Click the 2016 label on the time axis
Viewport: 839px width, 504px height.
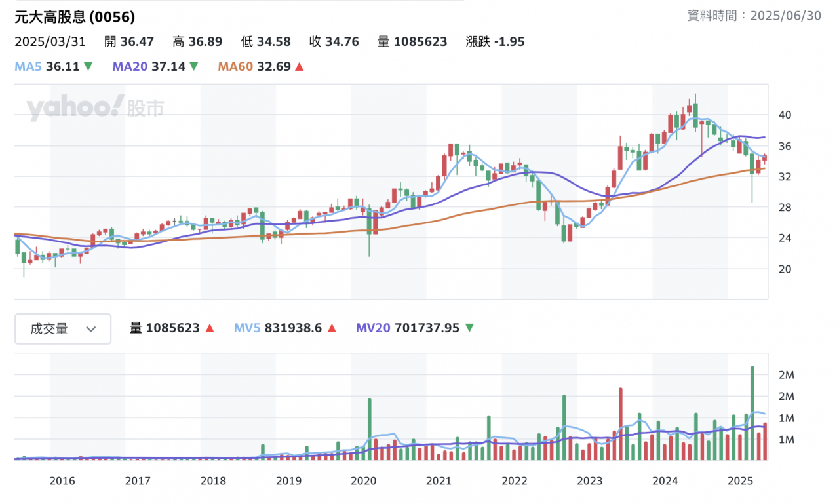click(x=62, y=481)
